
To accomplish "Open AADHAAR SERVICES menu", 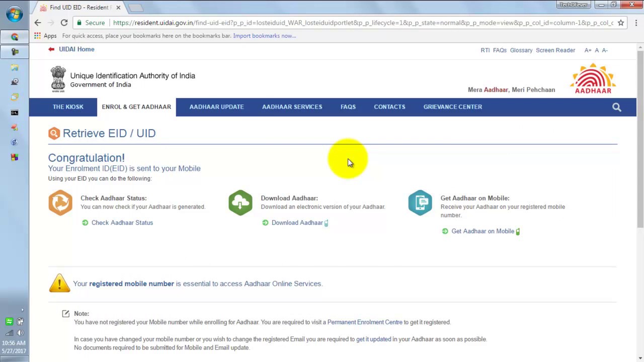I will click(292, 107).
